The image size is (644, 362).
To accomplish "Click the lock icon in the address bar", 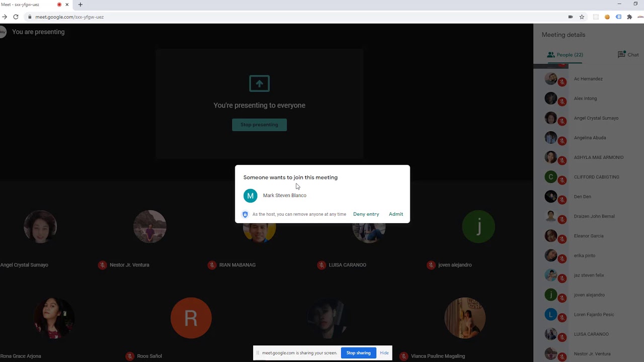I will coord(30,17).
